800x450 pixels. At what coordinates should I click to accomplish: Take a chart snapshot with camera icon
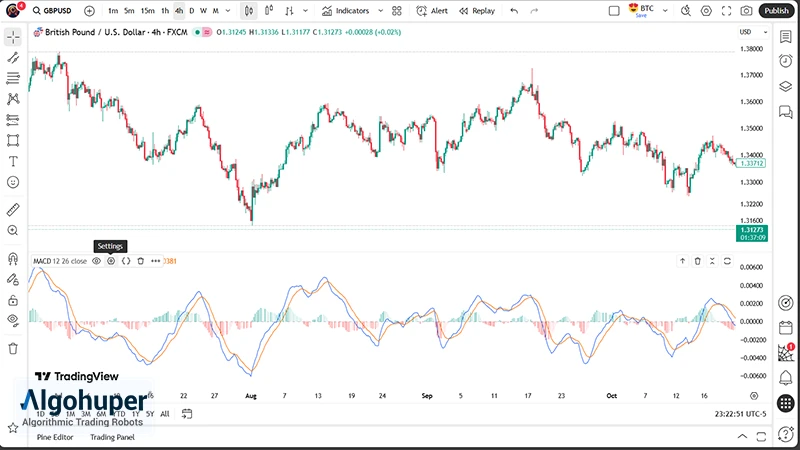coord(746,11)
